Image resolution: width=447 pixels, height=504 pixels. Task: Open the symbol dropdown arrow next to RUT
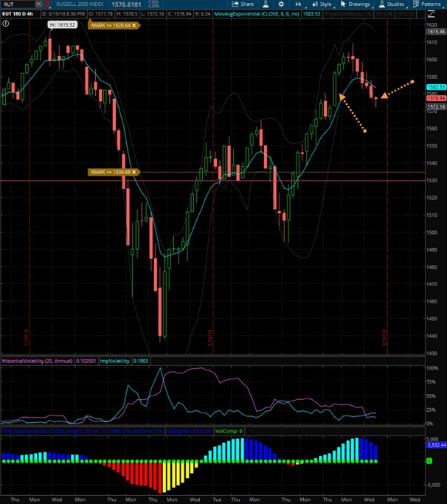coord(38,4)
